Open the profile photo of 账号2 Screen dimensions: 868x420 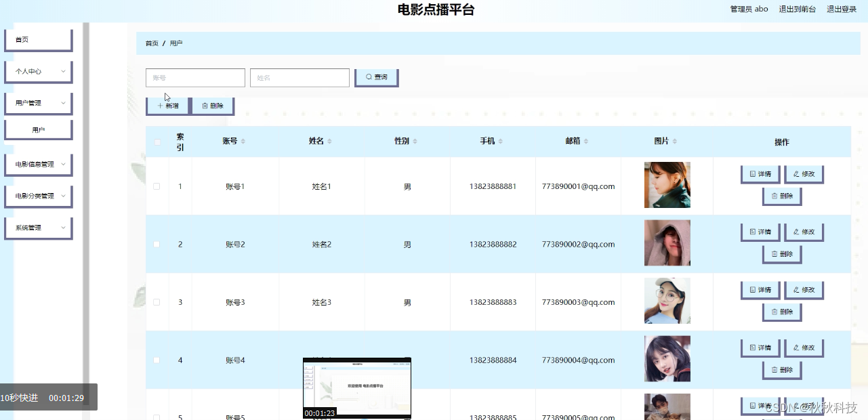pos(667,243)
